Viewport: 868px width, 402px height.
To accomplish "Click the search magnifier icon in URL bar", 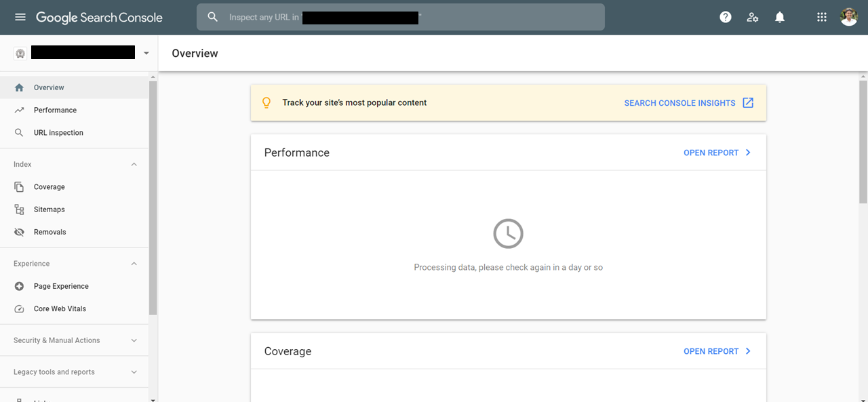I will coord(213,17).
